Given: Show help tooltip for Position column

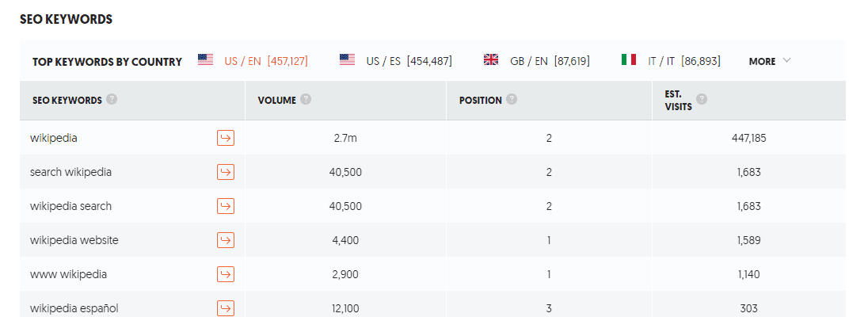Looking at the screenshot, I should click(x=512, y=100).
